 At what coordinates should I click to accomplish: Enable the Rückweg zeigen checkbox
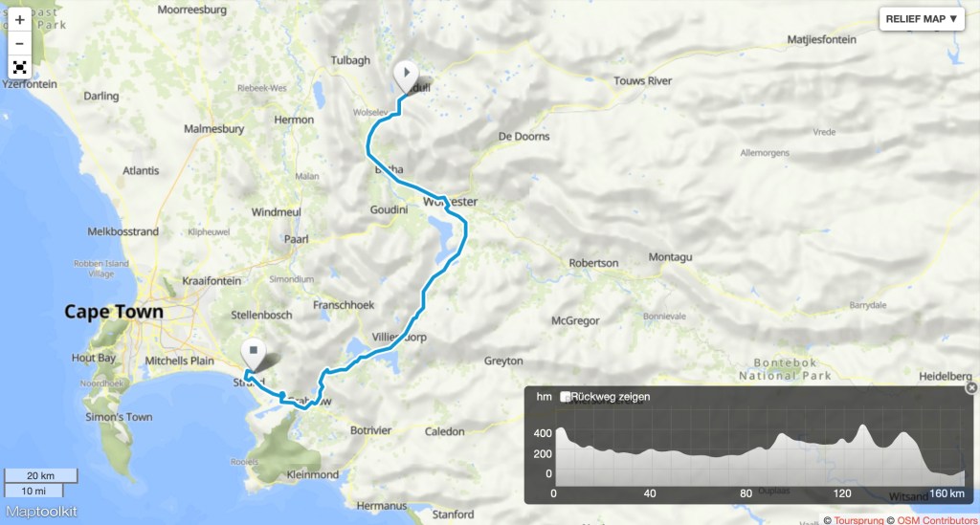565,397
